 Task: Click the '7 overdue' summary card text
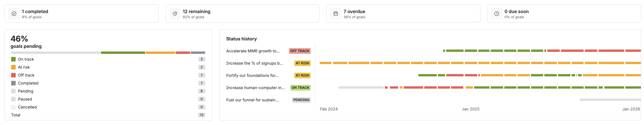pyautogui.click(x=354, y=11)
